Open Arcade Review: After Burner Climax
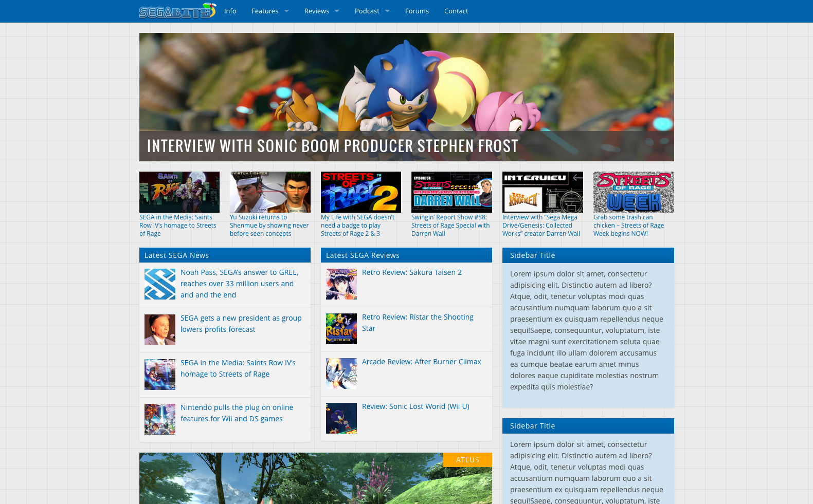Viewport: 813px width, 504px height. click(422, 362)
